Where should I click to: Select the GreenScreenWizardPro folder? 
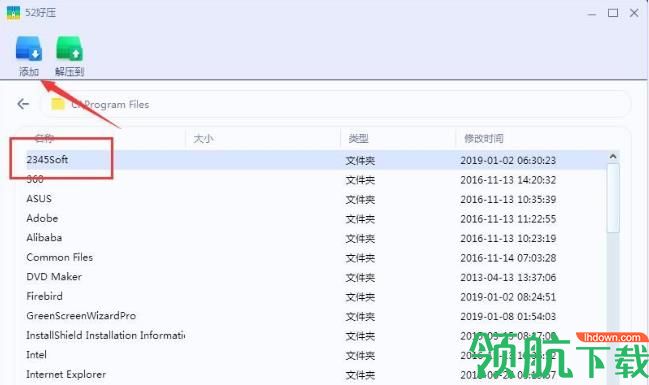pos(81,316)
